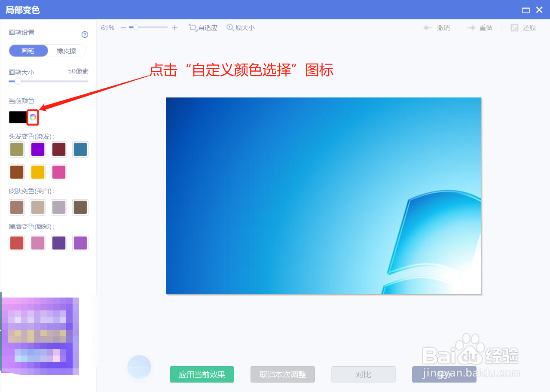Click the black current color swatch

click(x=18, y=117)
